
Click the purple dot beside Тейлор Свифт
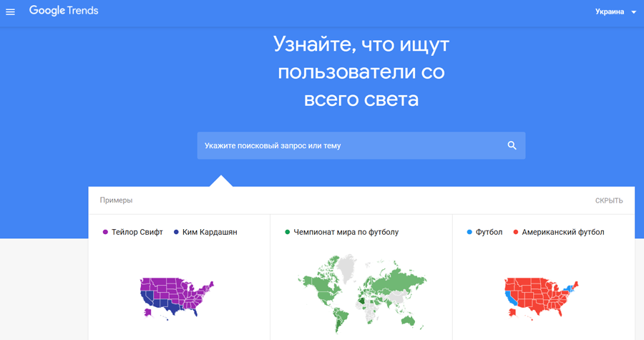(x=105, y=232)
